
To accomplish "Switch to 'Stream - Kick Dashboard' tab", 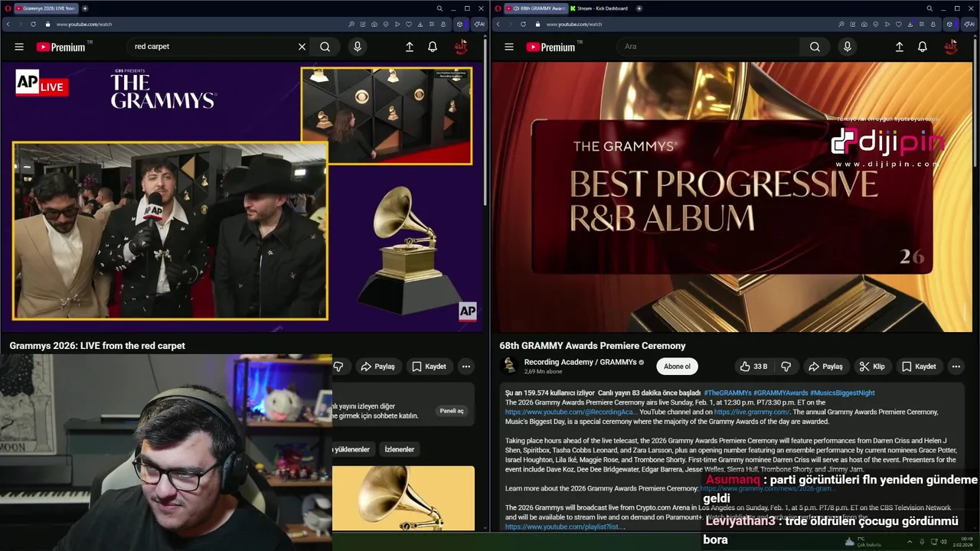I will pyautogui.click(x=599, y=8).
